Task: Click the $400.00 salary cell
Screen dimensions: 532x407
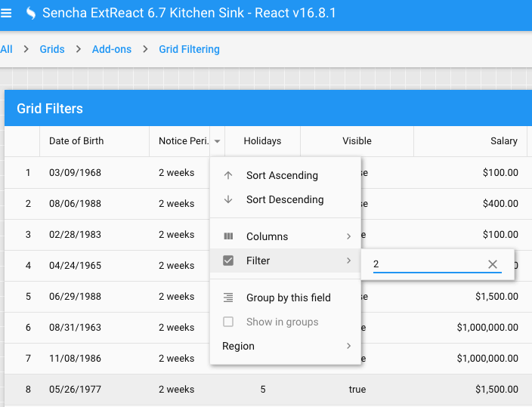Action: (x=500, y=204)
